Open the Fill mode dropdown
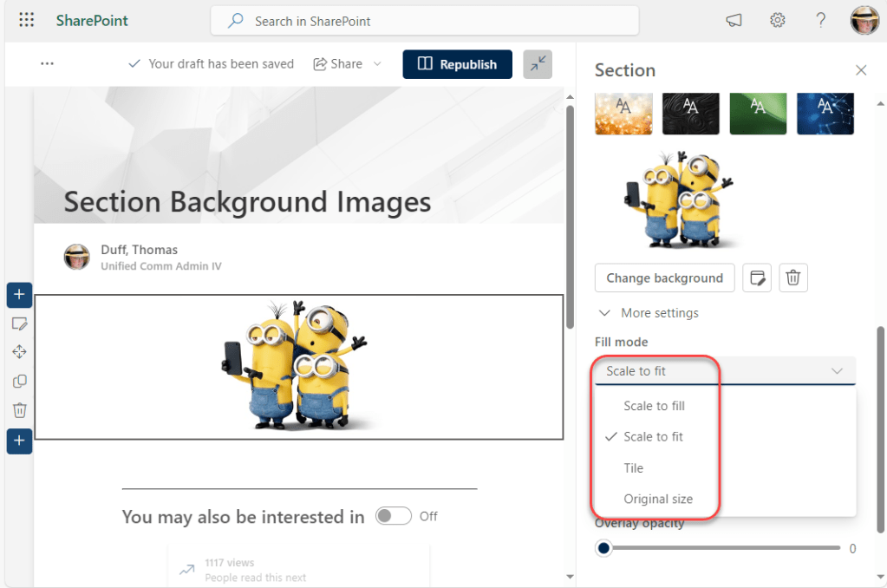 tap(725, 371)
